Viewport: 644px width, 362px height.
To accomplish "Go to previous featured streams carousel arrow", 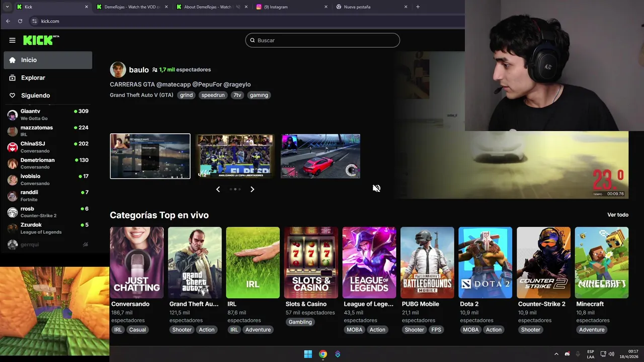I will (x=218, y=189).
